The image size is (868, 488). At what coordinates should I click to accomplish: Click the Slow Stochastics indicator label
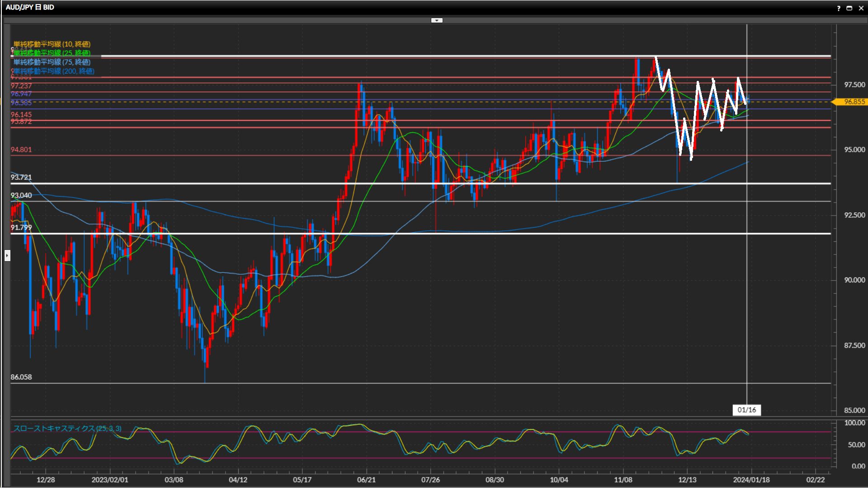[x=67, y=428]
